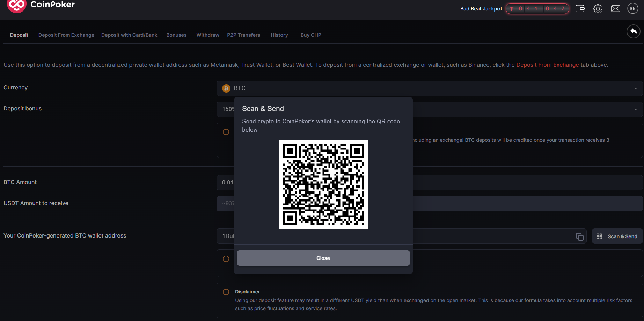Click the back arrow below the header

point(634,31)
